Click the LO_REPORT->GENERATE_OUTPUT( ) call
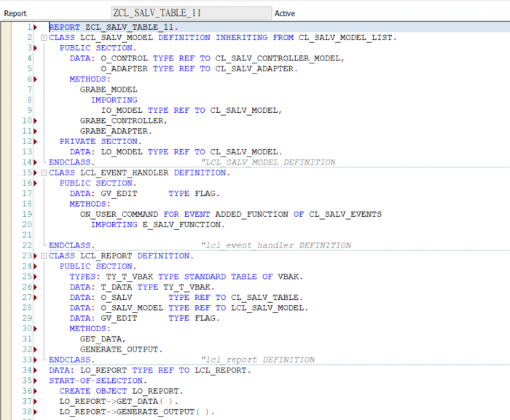This screenshot has height=420, width=510. tap(137, 412)
